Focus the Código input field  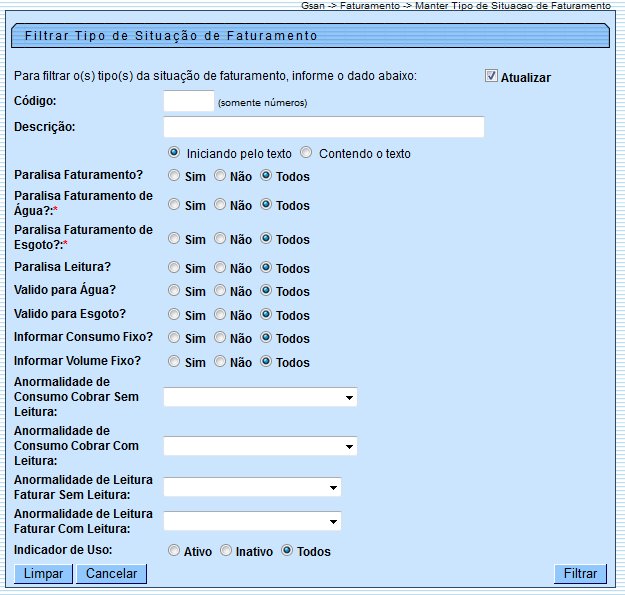(x=189, y=101)
